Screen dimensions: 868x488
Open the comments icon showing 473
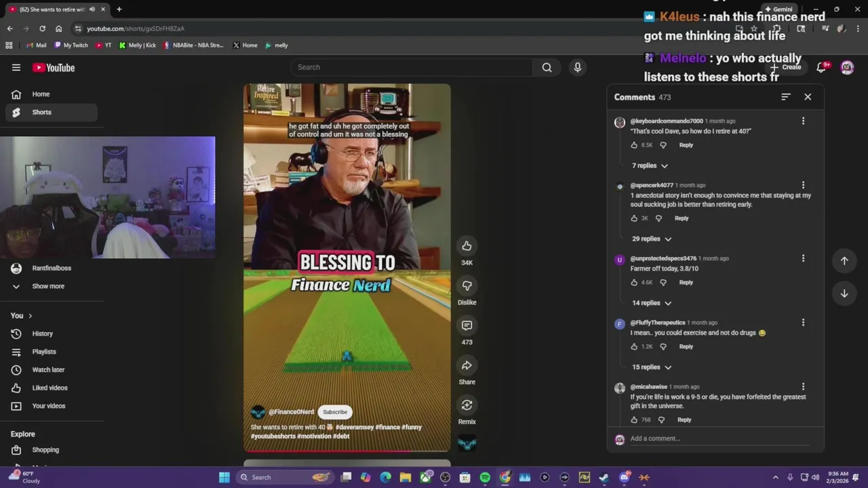[x=467, y=325]
